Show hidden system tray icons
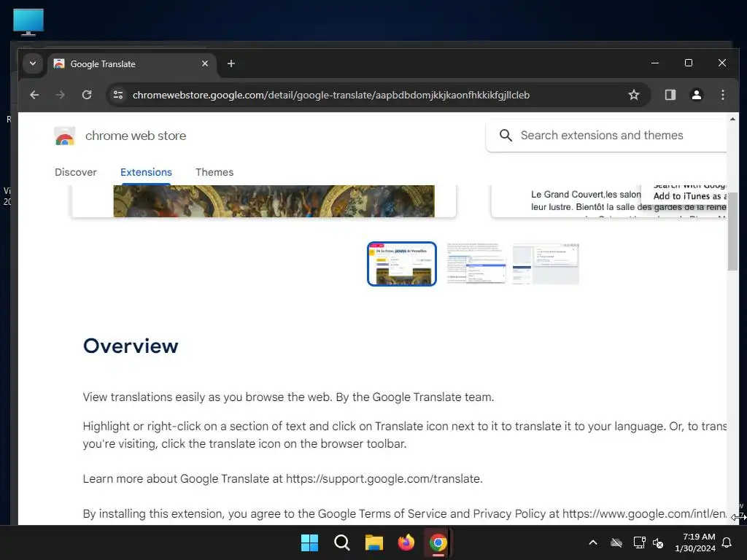 click(x=593, y=542)
